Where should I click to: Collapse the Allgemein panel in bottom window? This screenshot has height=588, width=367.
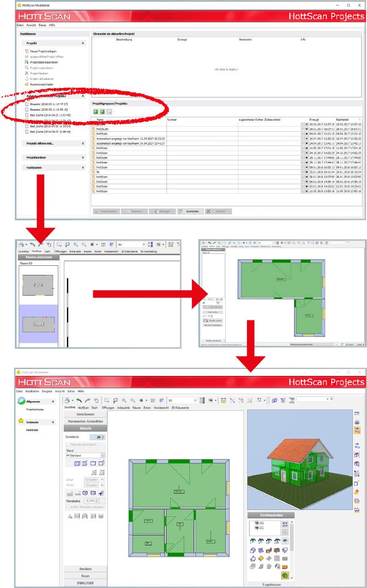(x=53, y=401)
